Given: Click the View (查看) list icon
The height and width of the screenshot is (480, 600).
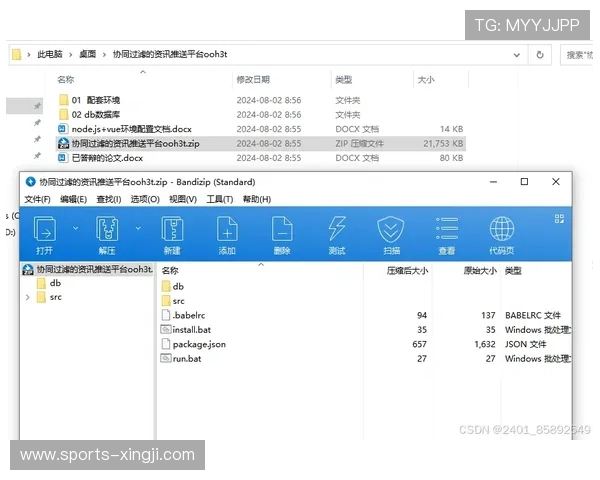Looking at the screenshot, I should click(447, 229).
